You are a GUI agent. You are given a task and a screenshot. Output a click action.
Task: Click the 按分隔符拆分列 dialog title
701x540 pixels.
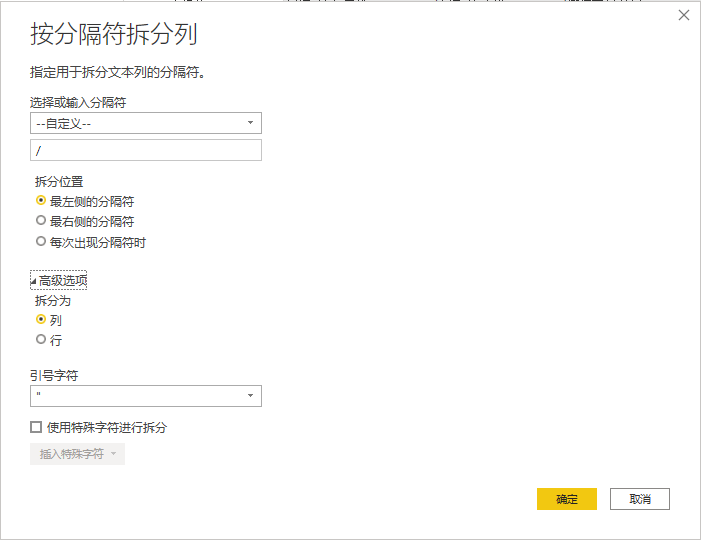[x=114, y=35]
